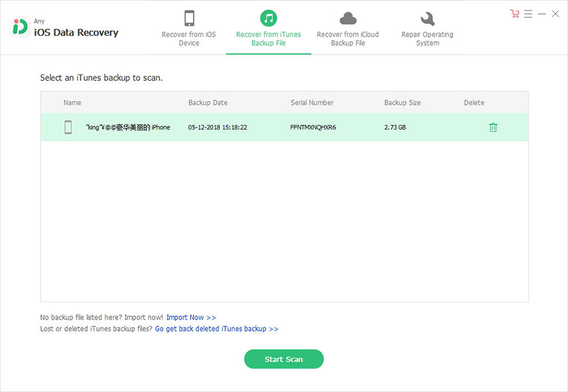Minimize the iOS Data Recovery window
The height and width of the screenshot is (392, 568).
pos(542,14)
